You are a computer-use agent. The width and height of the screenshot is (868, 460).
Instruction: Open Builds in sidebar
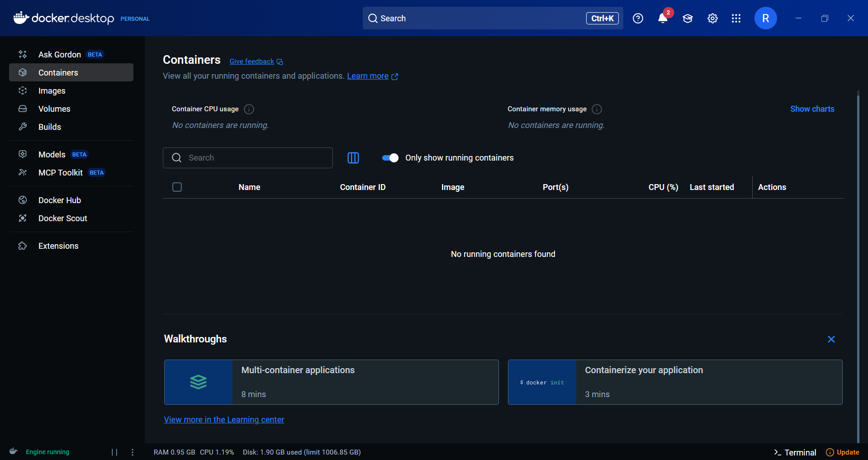71,127
